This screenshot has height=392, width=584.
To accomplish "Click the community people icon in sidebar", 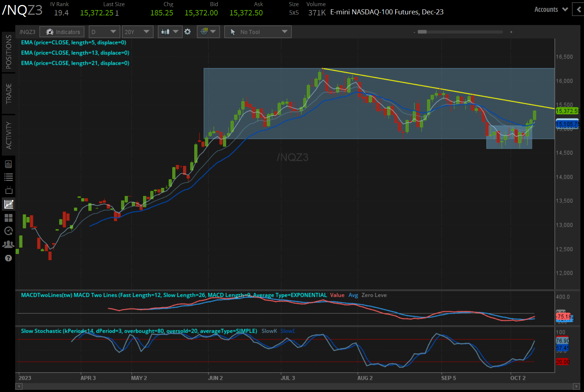I will pos(9,244).
